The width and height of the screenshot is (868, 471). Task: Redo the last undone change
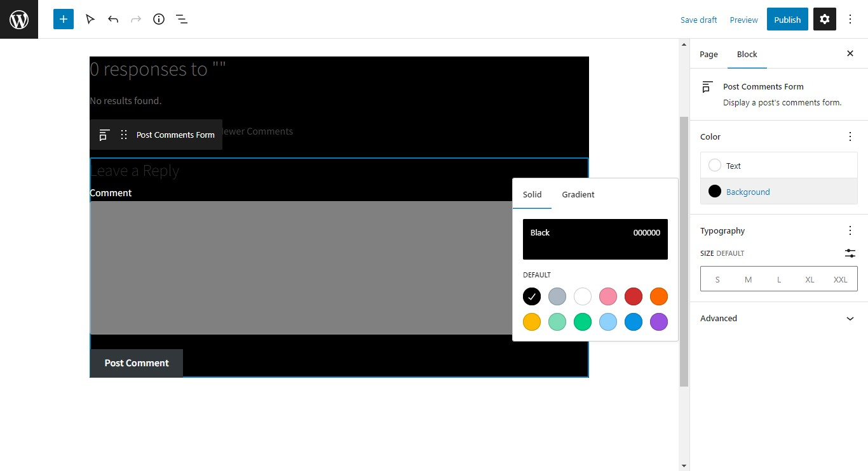pos(136,19)
